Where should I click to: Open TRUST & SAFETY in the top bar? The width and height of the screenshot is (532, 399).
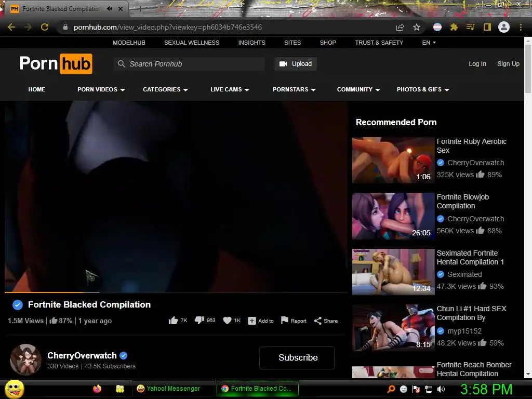(379, 43)
